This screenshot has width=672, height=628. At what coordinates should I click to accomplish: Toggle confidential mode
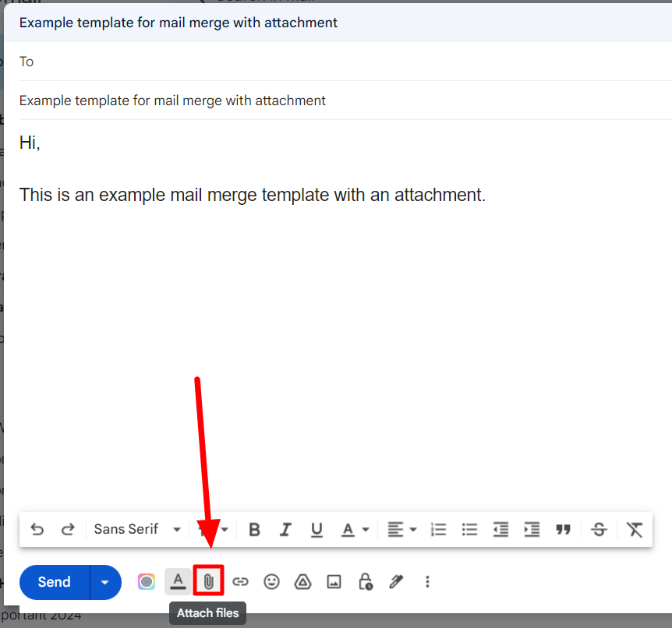click(x=365, y=582)
